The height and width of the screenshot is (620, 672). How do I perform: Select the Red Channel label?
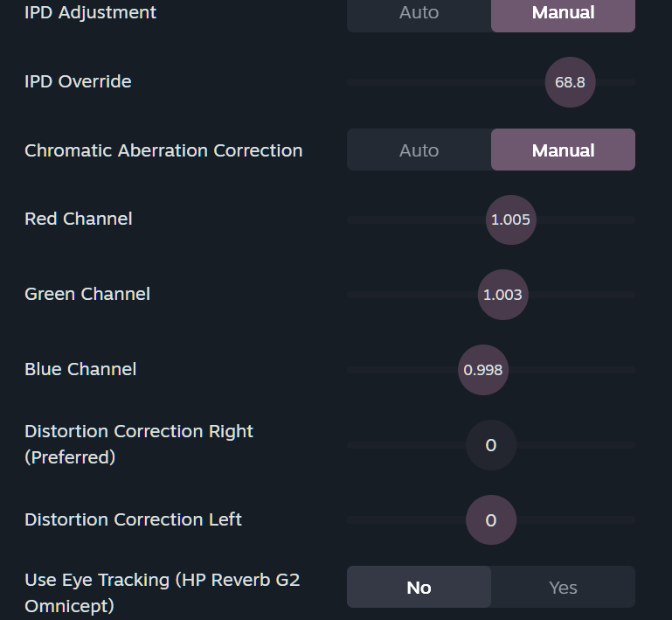pos(79,219)
